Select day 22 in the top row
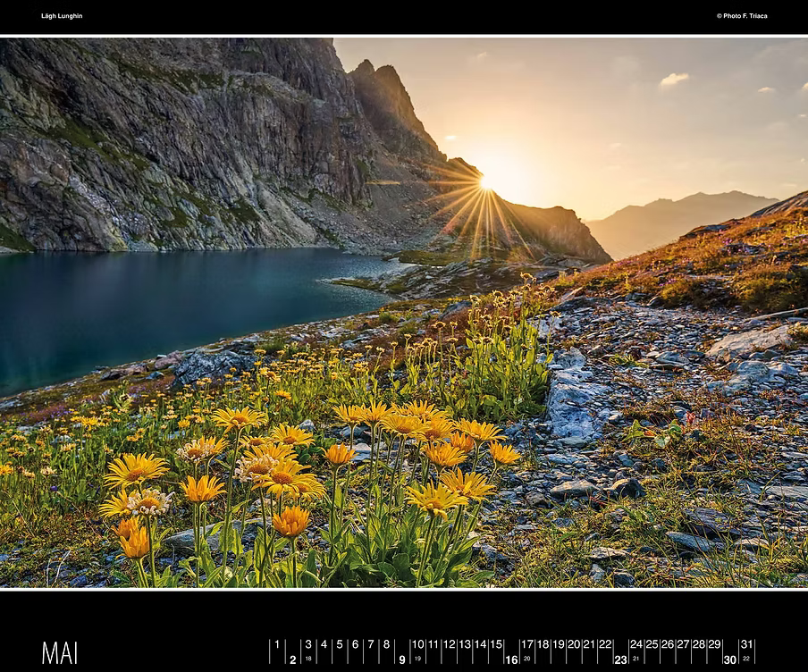The image size is (808, 672). (x=605, y=644)
